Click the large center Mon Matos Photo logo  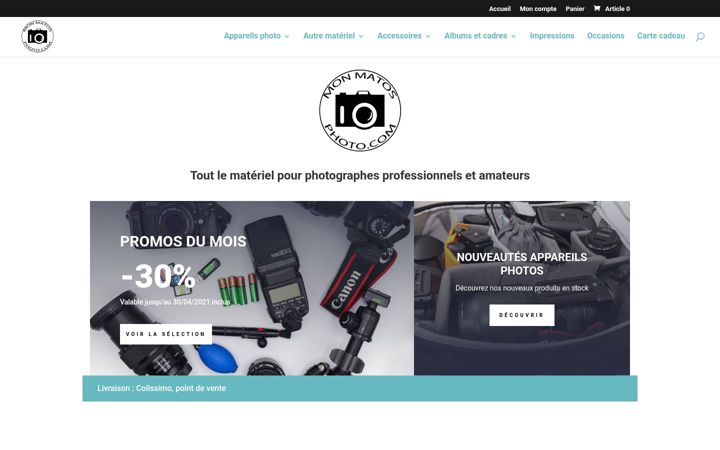click(x=360, y=110)
